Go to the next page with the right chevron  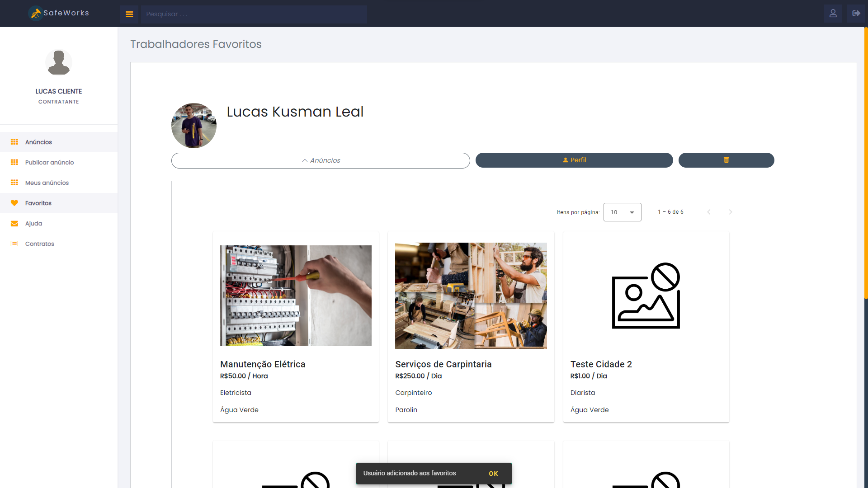[730, 212]
